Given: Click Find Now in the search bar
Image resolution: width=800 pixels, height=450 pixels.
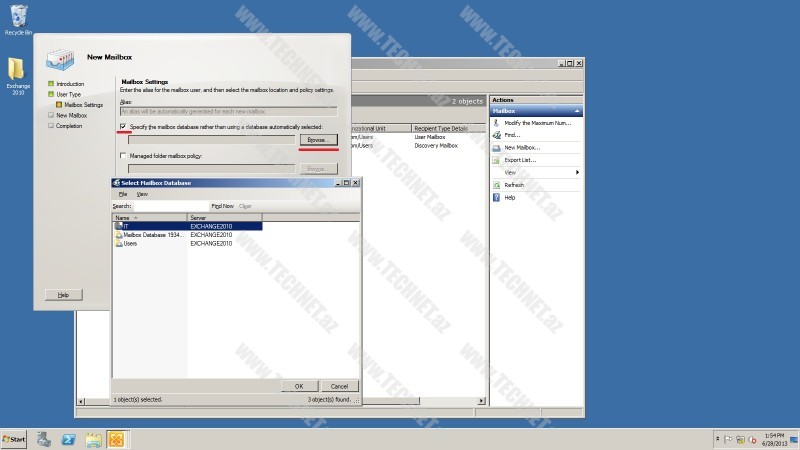Looking at the screenshot, I should pyautogui.click(x=222, y=206).
